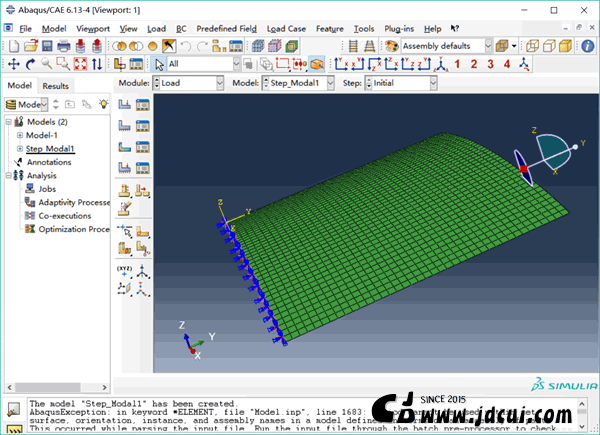
Task: Open the Module dropdown showing Load
Action: [188, 83]
